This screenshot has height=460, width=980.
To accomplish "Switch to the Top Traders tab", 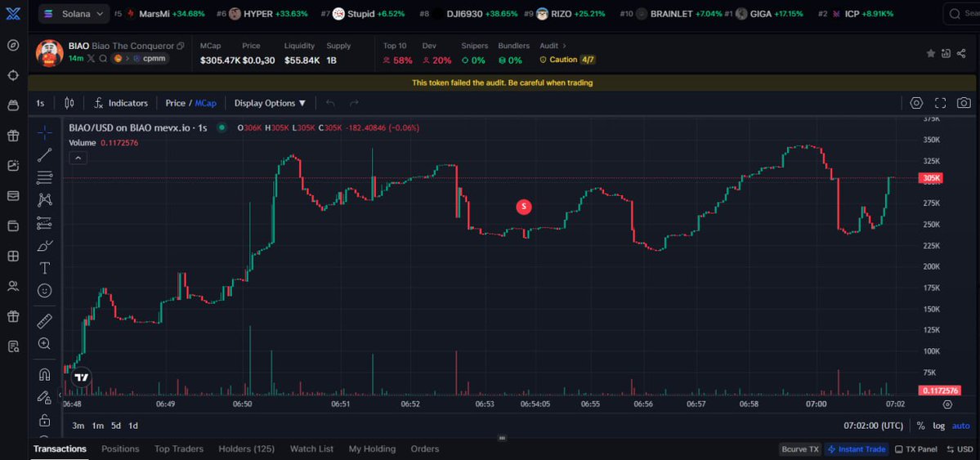I will [x=179, y=449].
